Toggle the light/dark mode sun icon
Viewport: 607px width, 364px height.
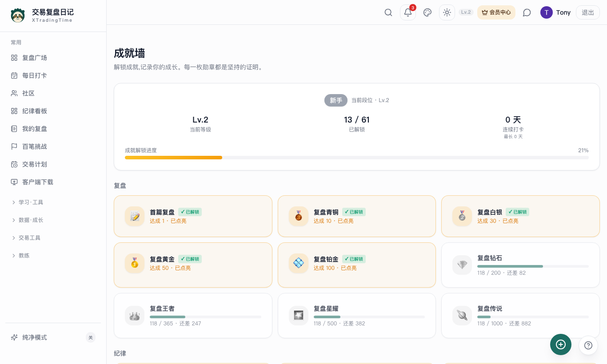click(447, 12)
